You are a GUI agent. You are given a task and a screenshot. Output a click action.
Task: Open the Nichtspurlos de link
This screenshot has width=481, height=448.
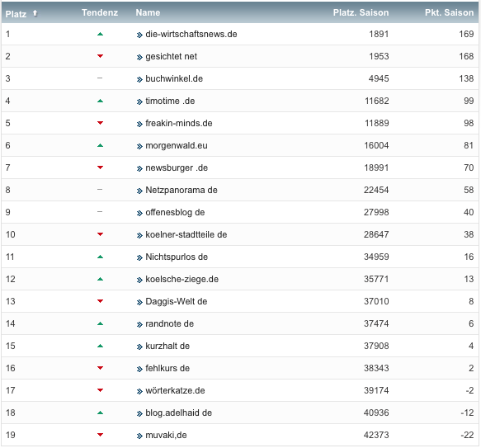pos(177,257)
